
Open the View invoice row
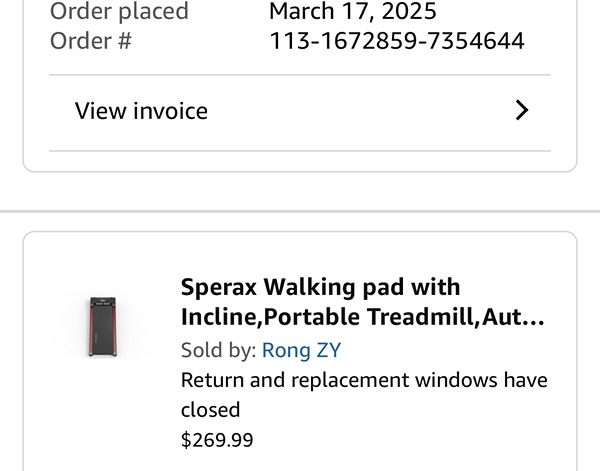(x=299, y=111)
